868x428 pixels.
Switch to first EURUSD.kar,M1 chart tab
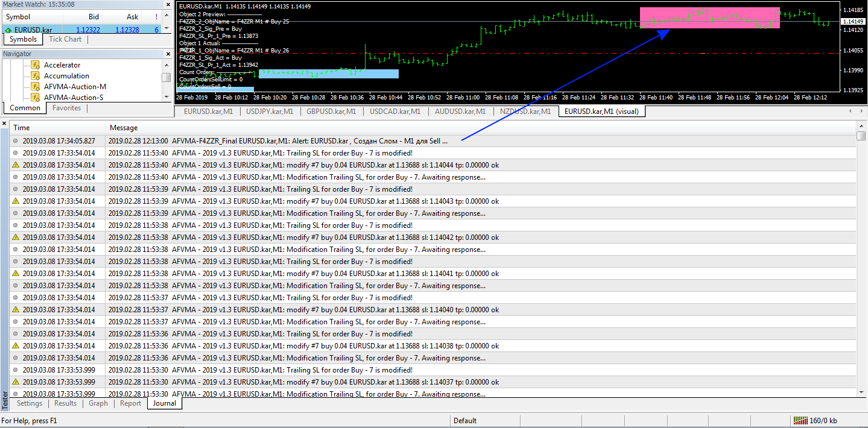208,111
